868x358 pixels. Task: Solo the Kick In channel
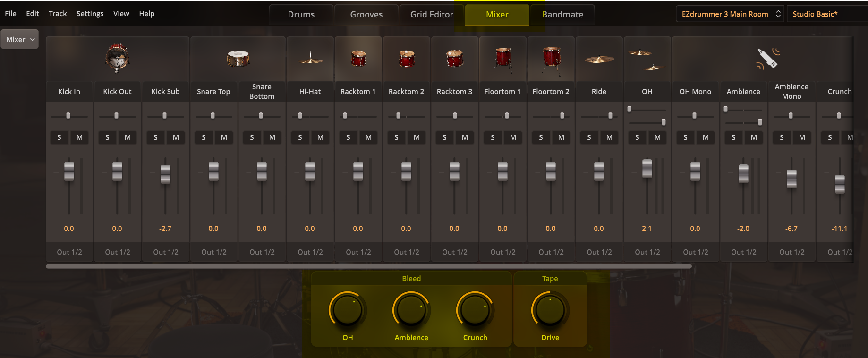click(59, 137)
